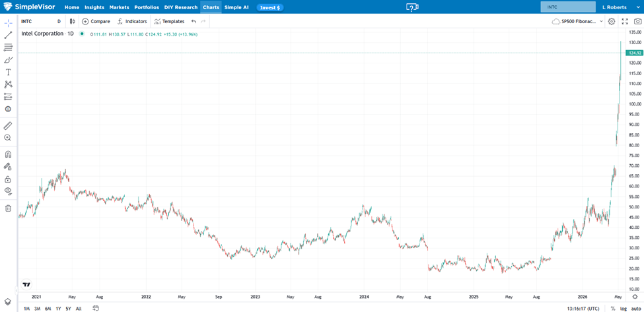Select the ruler measure tool

coord(8,125)
